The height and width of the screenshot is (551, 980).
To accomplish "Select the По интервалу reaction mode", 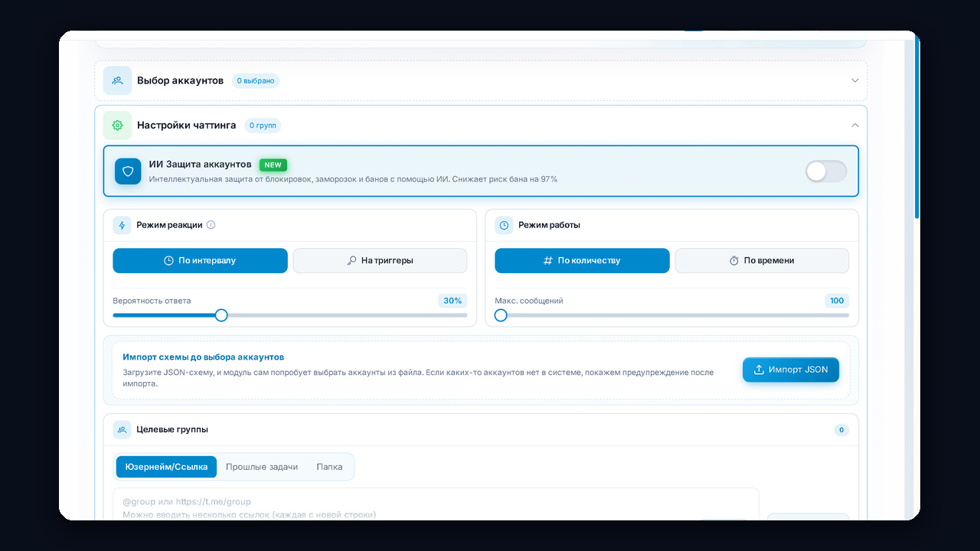I will click(x=200, y=260).
